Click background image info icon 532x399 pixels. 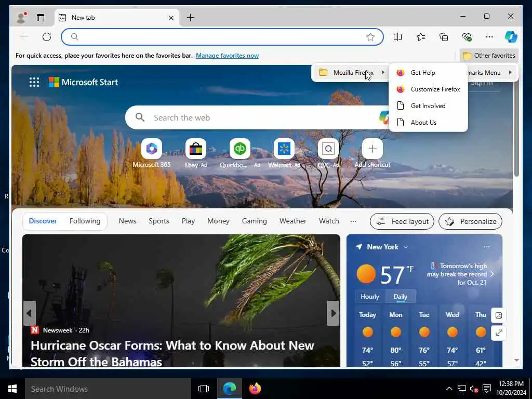pyautogui.click(x=498, y=315)
